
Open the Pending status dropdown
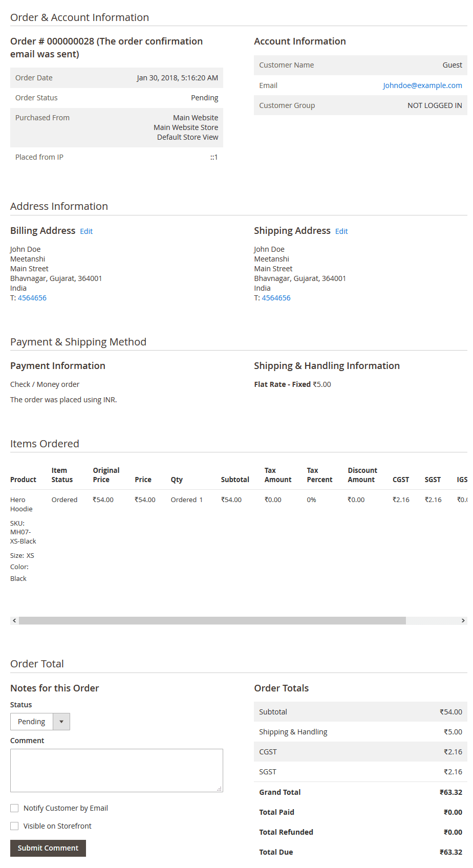coord(32,722)
